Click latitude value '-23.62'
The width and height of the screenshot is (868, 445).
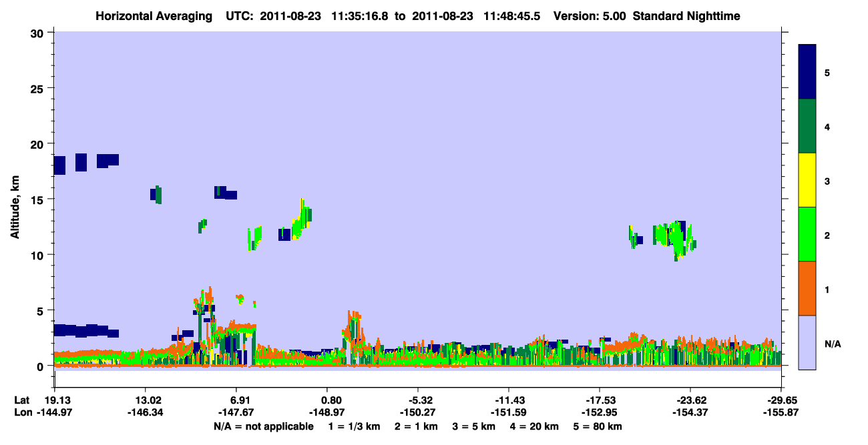(690, 400)
